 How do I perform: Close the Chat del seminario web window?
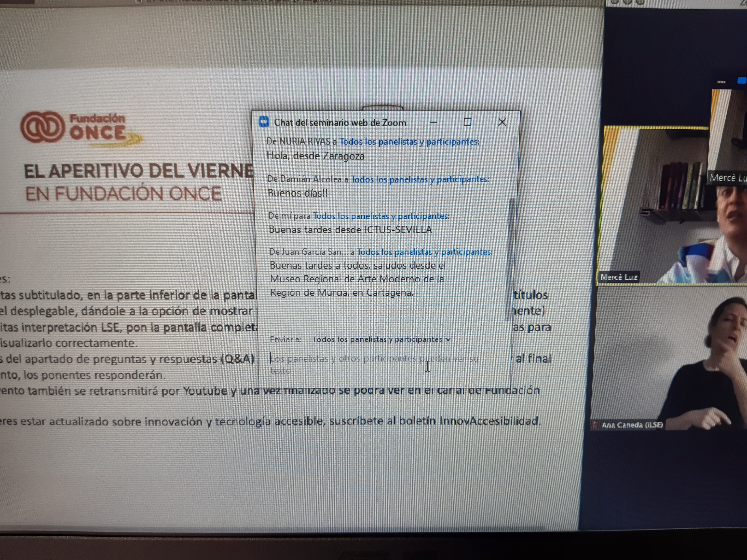pos(502,122)
